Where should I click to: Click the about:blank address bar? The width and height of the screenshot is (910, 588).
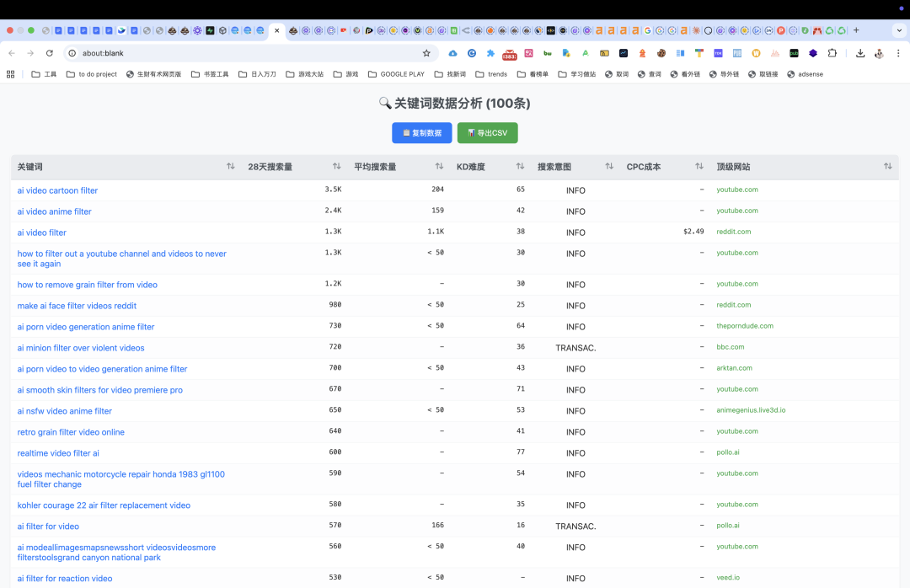[249, 53]
